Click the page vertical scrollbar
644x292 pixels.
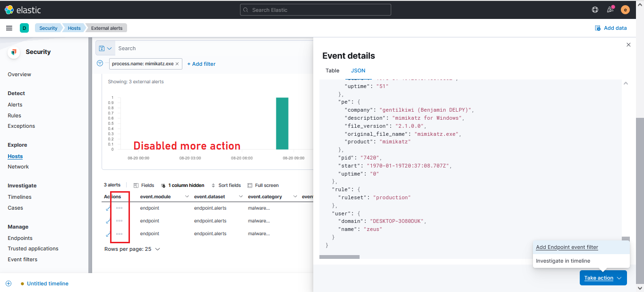click(640, 201)
